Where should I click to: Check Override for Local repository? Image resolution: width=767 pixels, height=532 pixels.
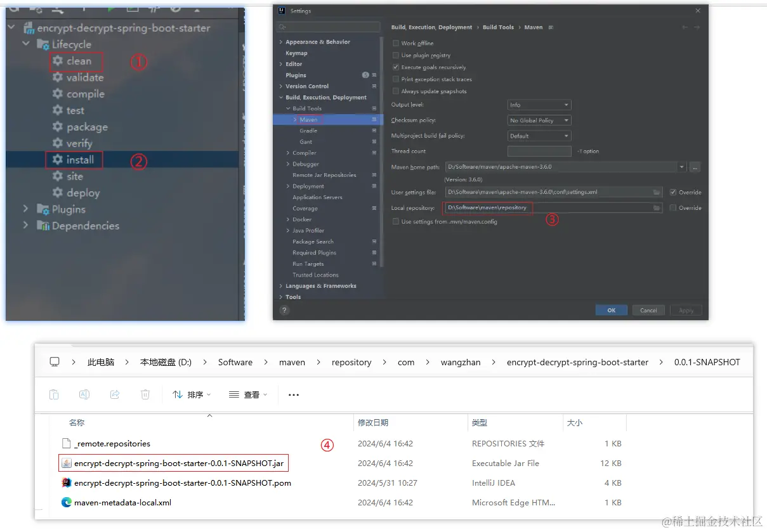(673, 208)
